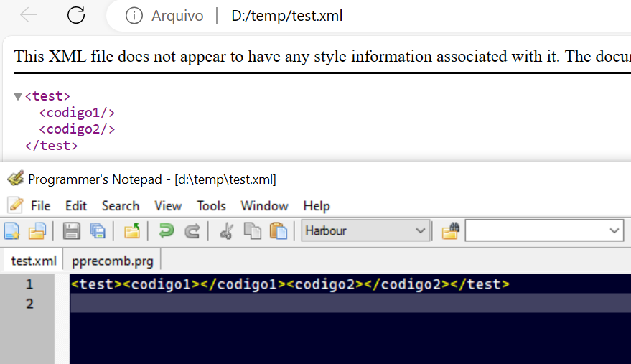Save the current file

71,231
